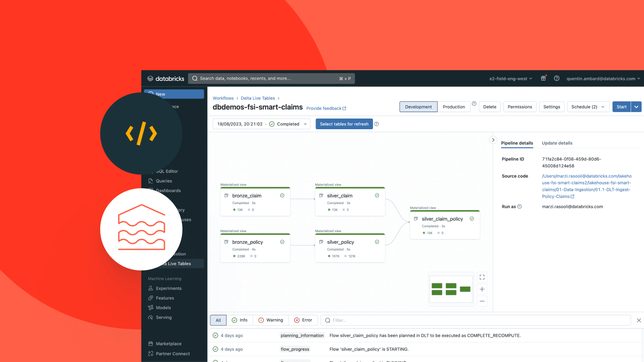Click the bronze_policy table icon
Image resolution: width=644 pixels, height=362 pixels.
227,242
